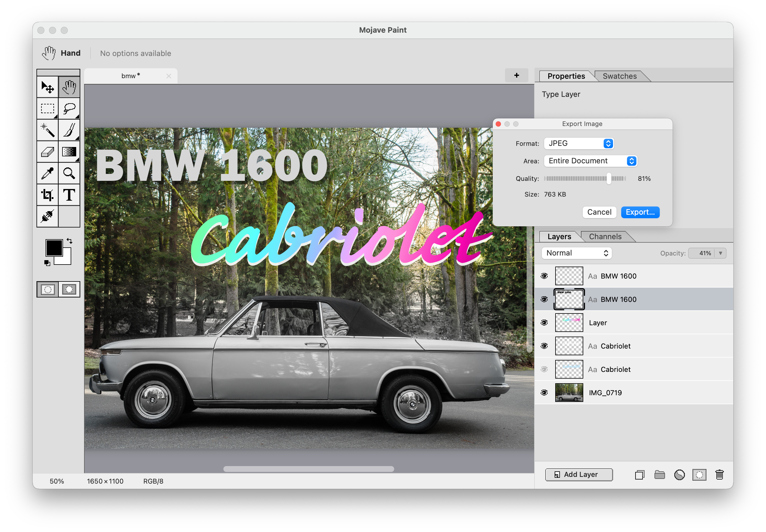Click the Quality slider handle
Viewport: 766px width, 532px height.
coord(609,179)
